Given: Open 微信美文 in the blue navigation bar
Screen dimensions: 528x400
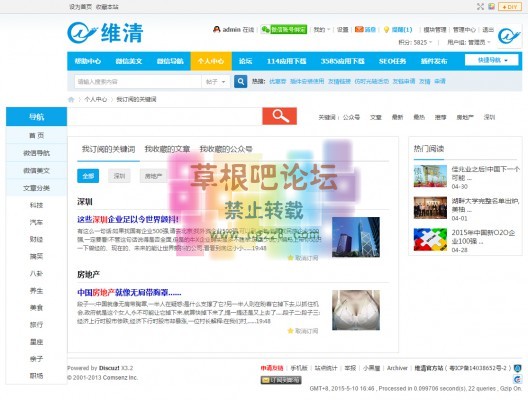Looking at the screenshot, I should (x=129, y=61).
